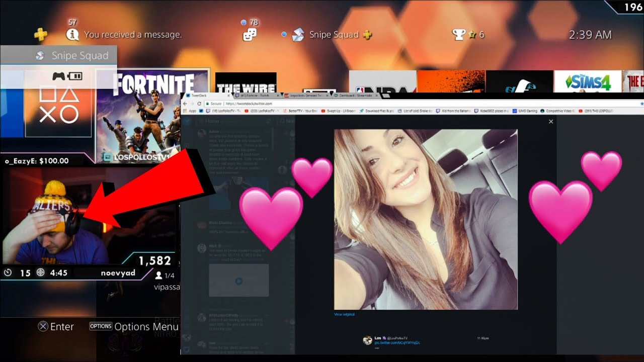Open The Wire tile

(x=246, y=83)
